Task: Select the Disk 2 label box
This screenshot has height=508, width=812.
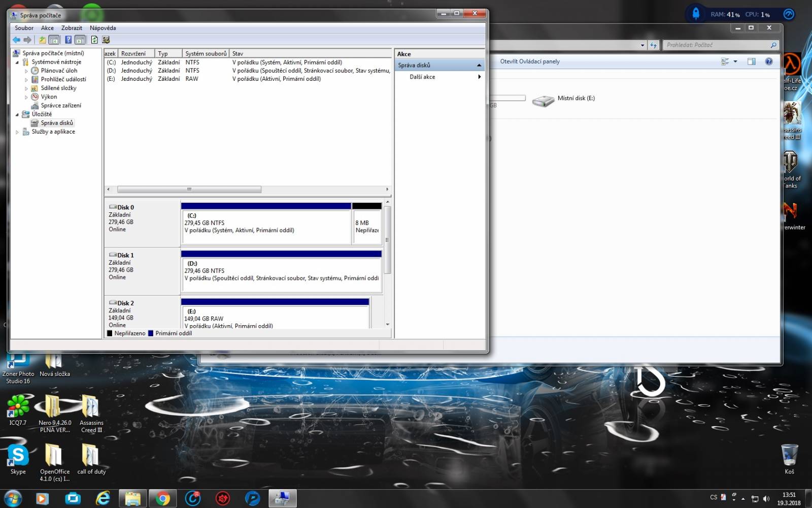Action: coord(142,312)
